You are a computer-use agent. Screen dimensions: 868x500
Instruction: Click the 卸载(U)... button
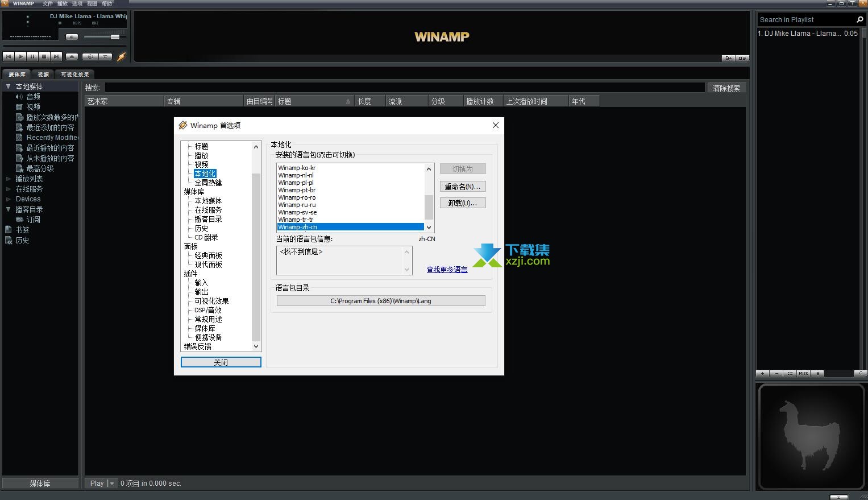pos(463,203)
